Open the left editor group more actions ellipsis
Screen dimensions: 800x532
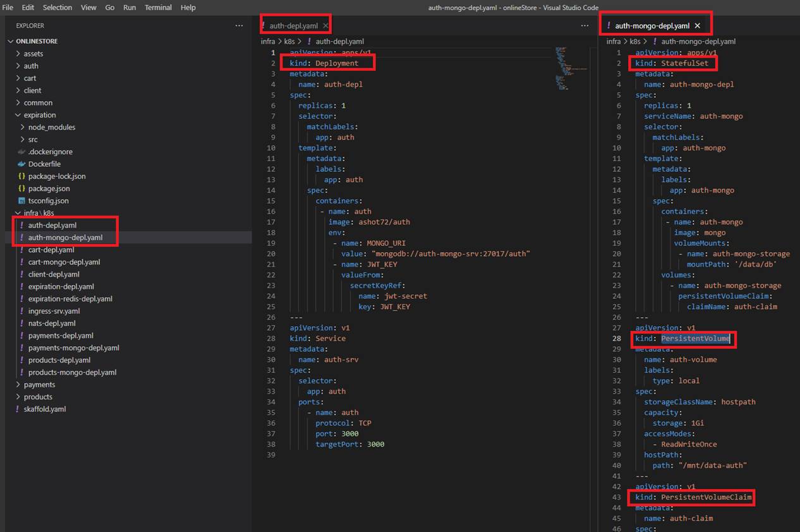[x=585, y=26]
